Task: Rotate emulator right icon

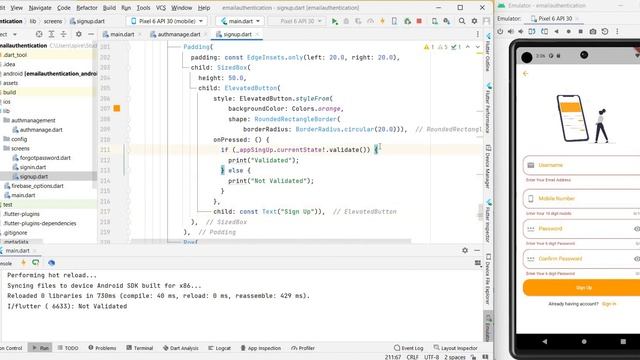Action: [x=544, y=31]
